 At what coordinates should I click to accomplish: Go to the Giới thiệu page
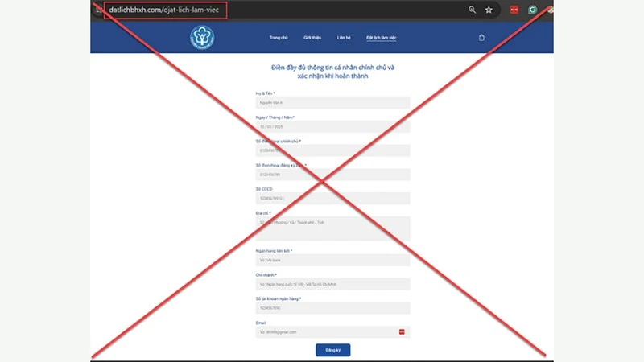312,38
